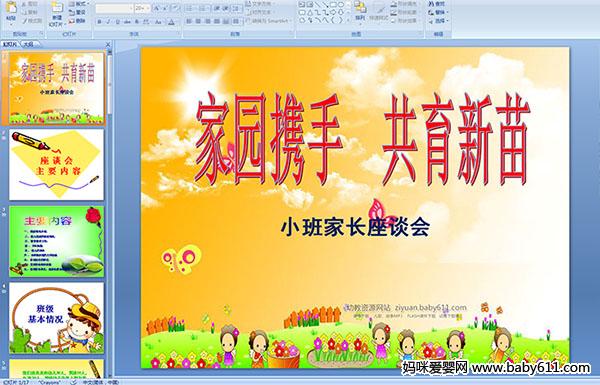Click the Find icon in Editing group
Viewport: 600px width, 385px height.
(x=439, y=4)
